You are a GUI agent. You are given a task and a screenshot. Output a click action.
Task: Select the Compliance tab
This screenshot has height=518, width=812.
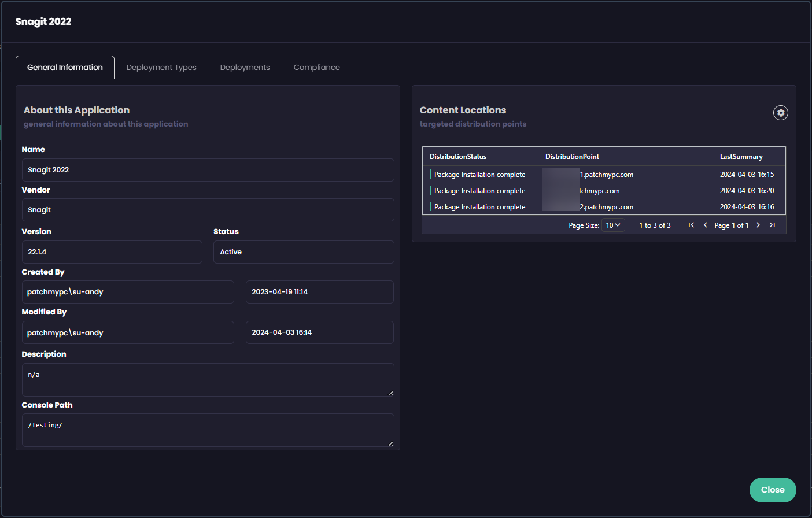coord(316,68)
